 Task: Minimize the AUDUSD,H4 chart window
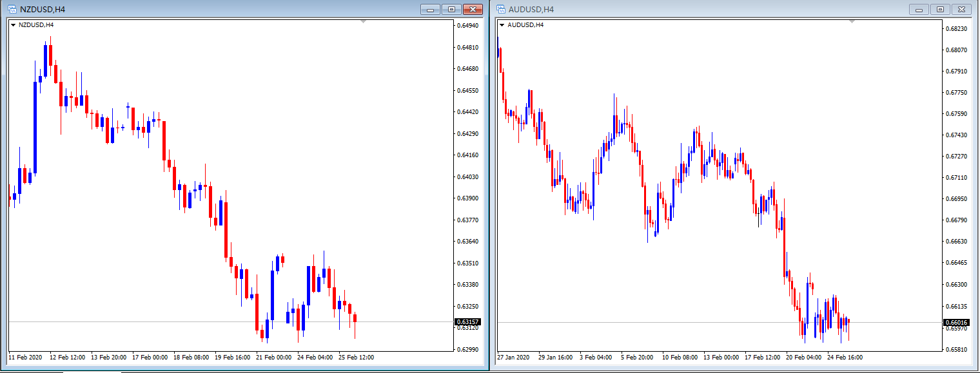tap(919, 9)
